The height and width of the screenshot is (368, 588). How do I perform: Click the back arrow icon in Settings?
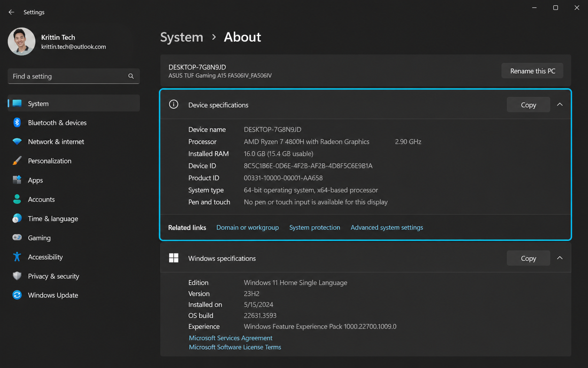point(11,12)
